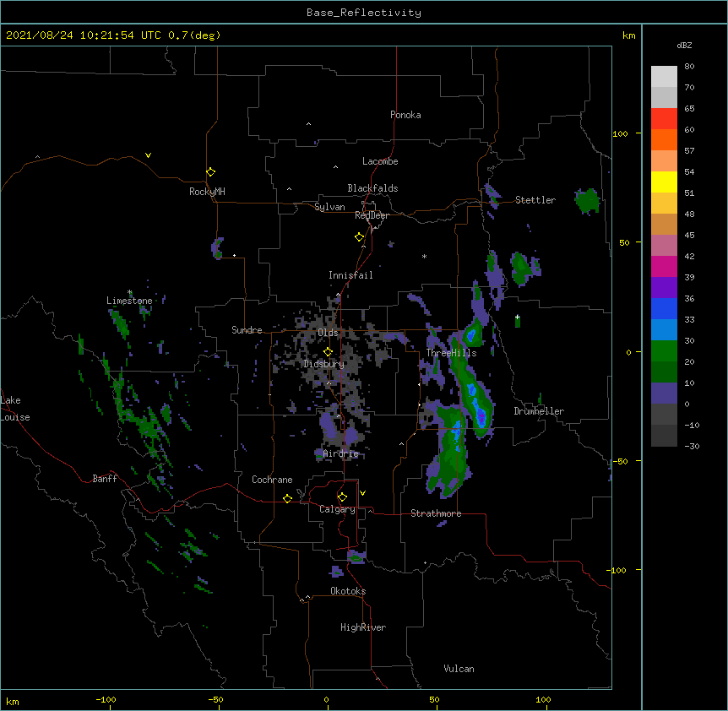Select the RockyMH label
Screen dimensions: 728x711
coord(207,192)
